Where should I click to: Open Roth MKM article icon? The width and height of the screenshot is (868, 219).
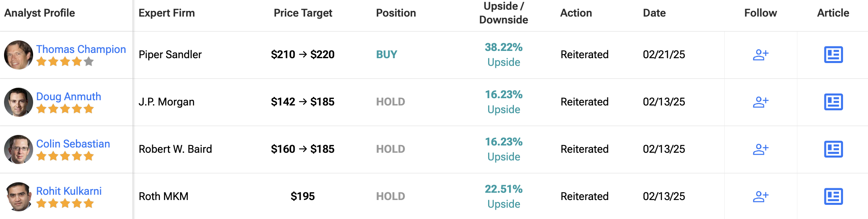833,196
